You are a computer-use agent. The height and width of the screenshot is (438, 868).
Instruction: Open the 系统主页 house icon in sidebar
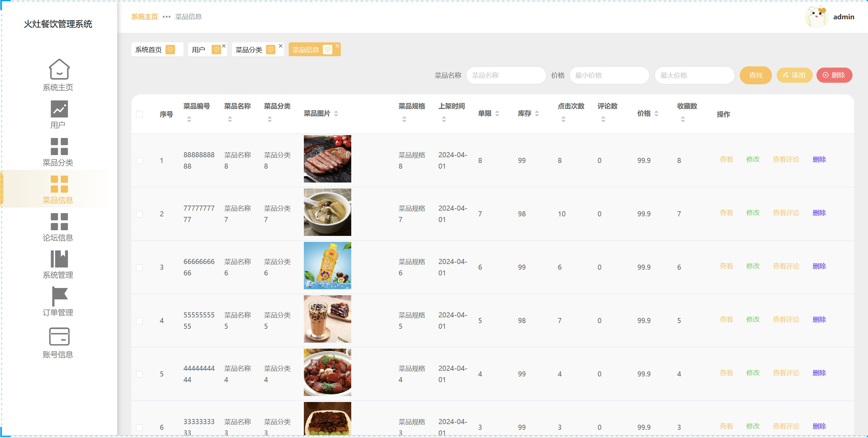[59, 69]
